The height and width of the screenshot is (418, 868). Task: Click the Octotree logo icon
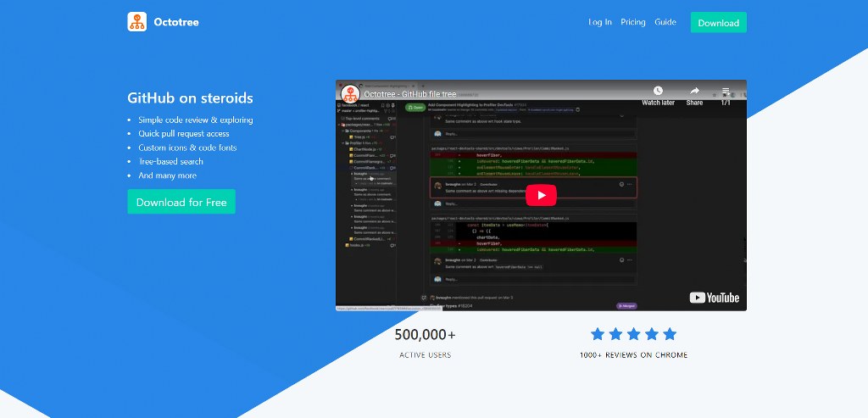pos(136,22)
